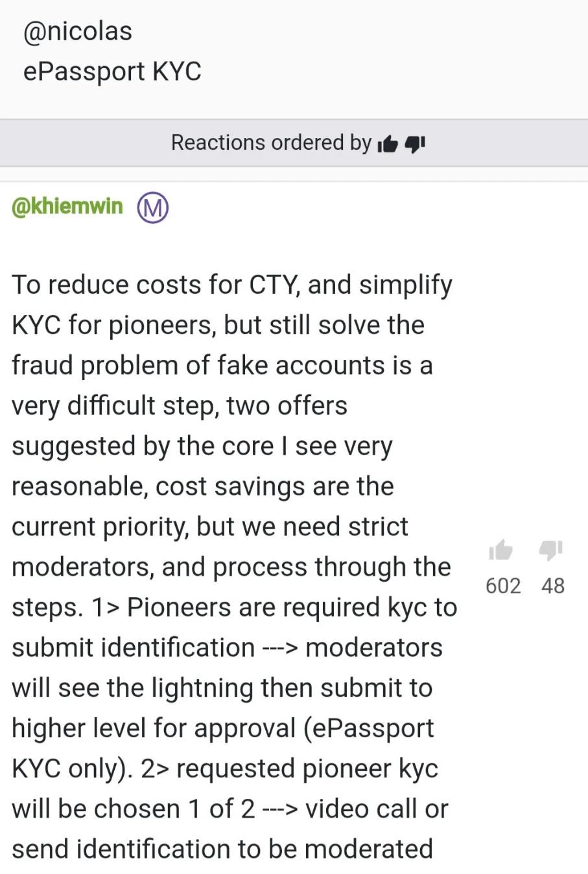Screen dimensions: 588x874
Task: Tap the 48 dislikes count
Action: [x=553, y=586]
